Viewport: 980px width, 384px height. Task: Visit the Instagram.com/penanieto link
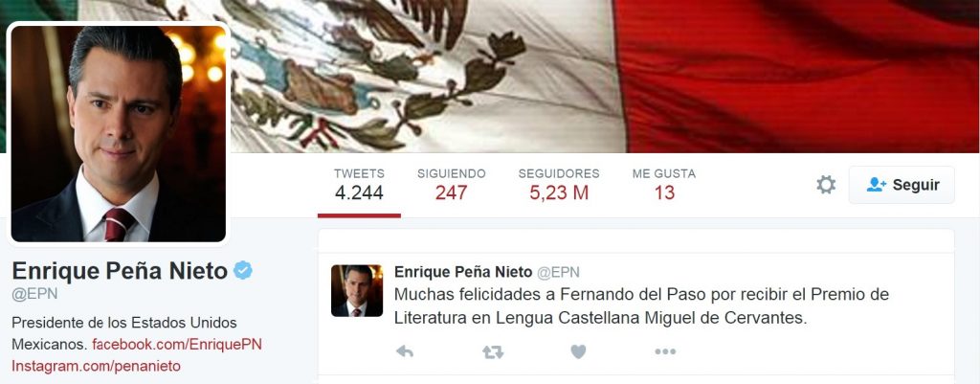click(x=97, y=365)
